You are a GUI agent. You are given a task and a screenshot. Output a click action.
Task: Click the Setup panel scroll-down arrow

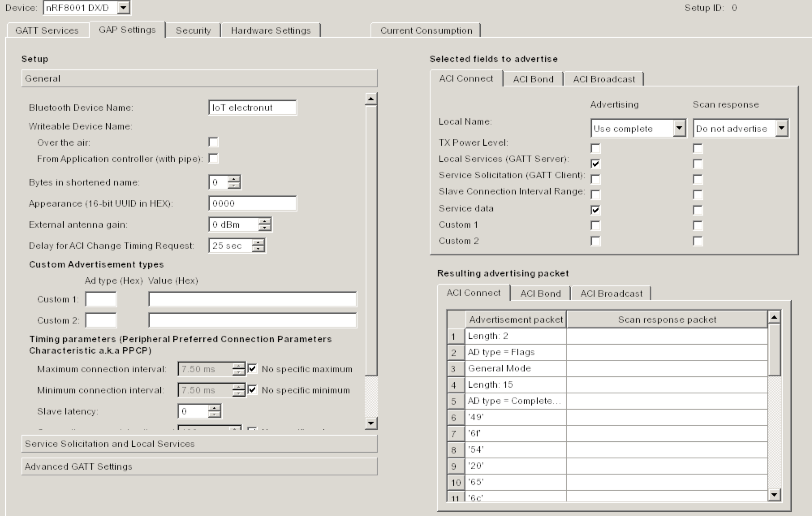pyautogui.click(x=370, y=423)
